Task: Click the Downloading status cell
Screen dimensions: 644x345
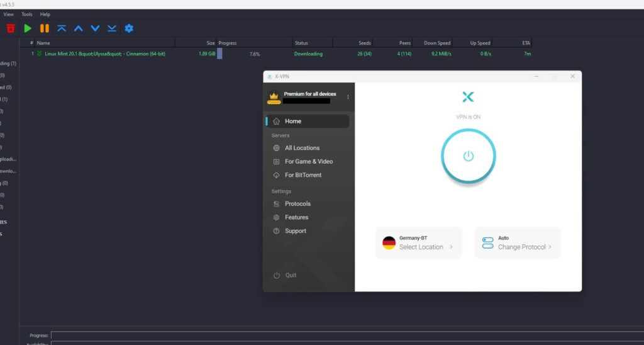Action: (308, 54)
